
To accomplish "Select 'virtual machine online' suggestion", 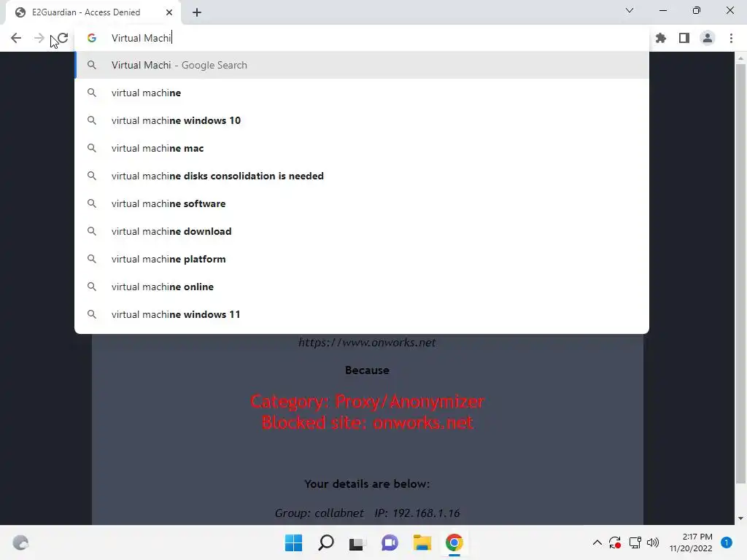I will tap(362, 287).
